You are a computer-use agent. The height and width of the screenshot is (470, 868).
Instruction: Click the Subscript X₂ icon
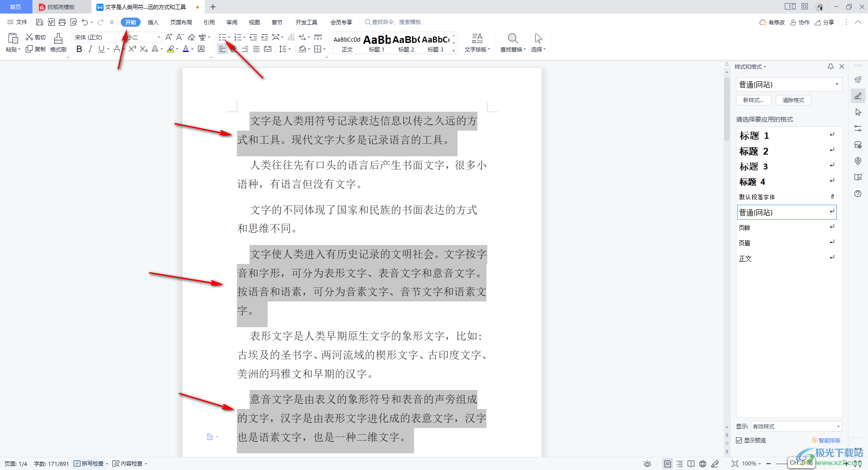point(144,49)
